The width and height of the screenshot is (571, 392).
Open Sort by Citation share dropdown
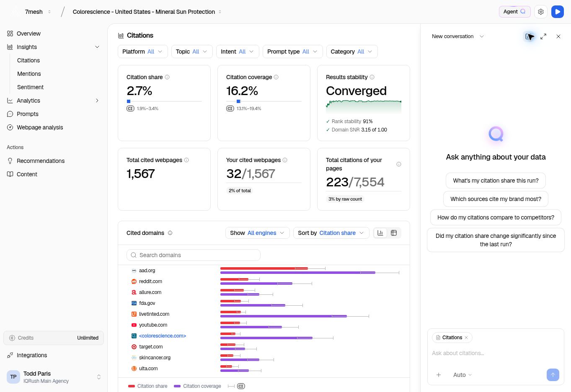coord(331,233)
